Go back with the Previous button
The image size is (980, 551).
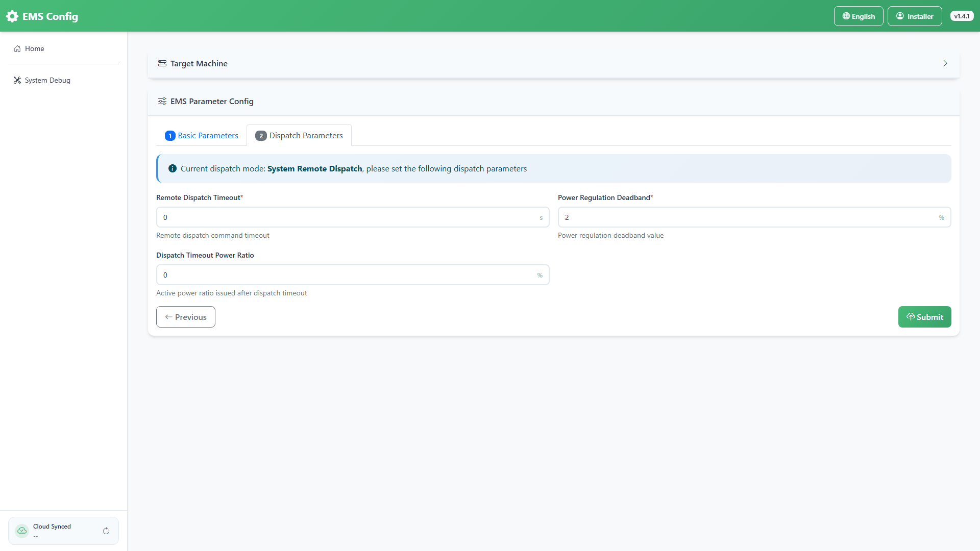(x=186, y=317)
